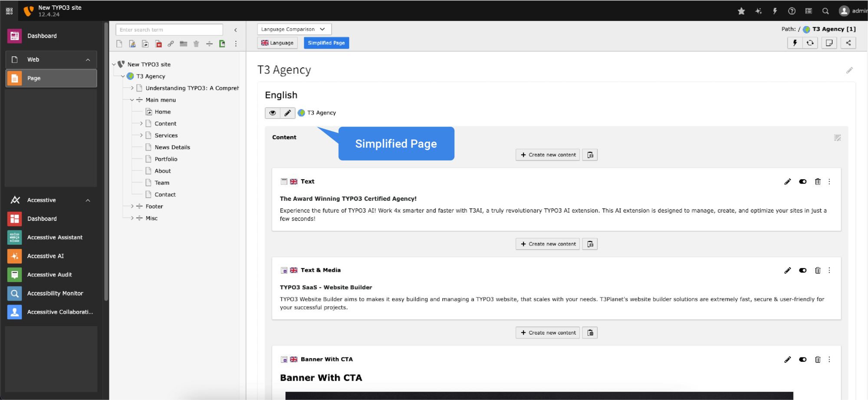Edit page properties pencil under English
Image resolution: width=868 pixels, height=400 pixels.
tap(287, 113)
